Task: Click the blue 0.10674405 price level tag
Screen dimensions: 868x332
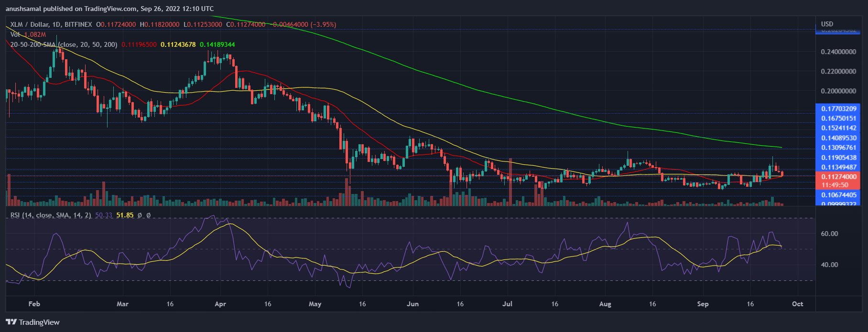Action: (x=838, y=195)
